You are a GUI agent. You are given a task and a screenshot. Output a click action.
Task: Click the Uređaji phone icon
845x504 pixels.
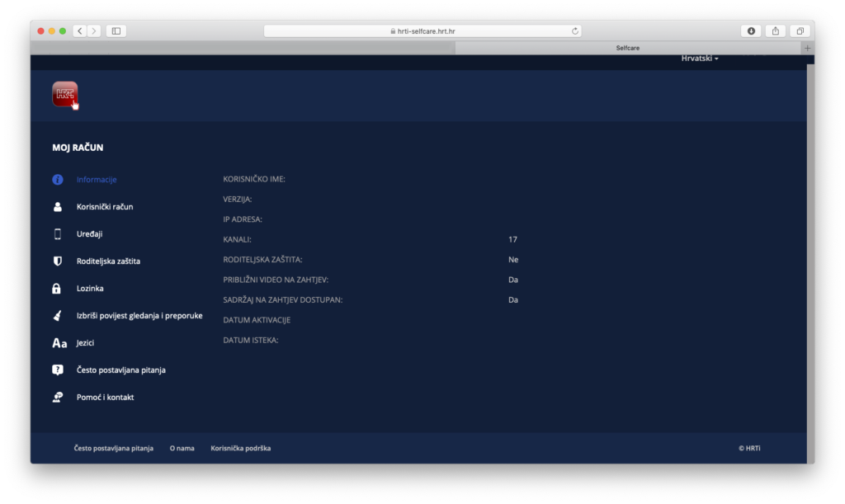[57, 234]
